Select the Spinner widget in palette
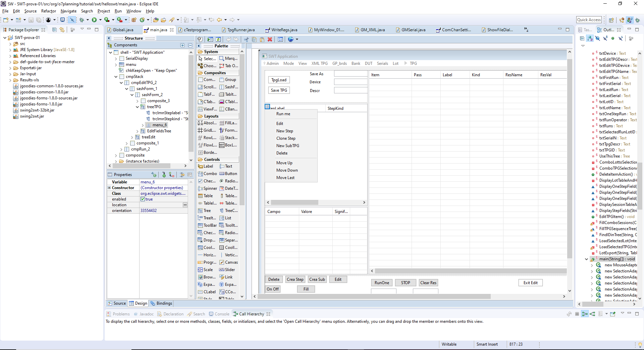 click(207, 188)
